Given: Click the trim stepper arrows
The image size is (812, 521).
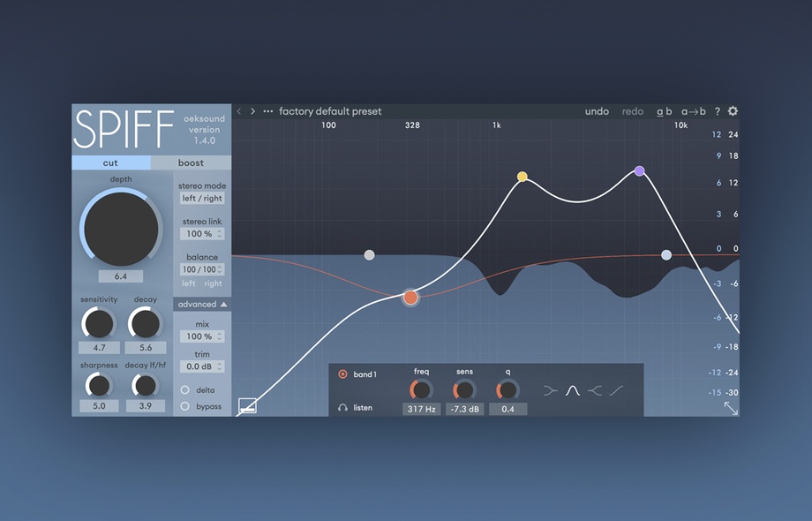Looking at the screenshot, I should coord(220,366).
